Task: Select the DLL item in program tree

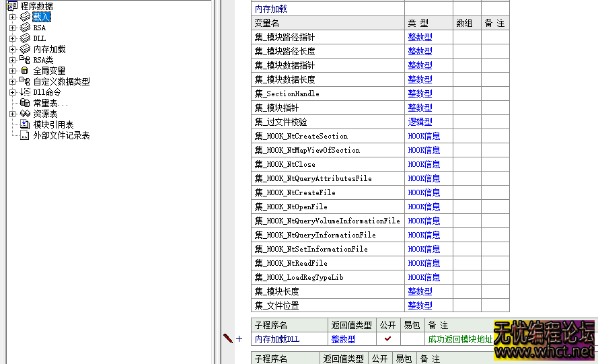Action: tap(40, 38)
